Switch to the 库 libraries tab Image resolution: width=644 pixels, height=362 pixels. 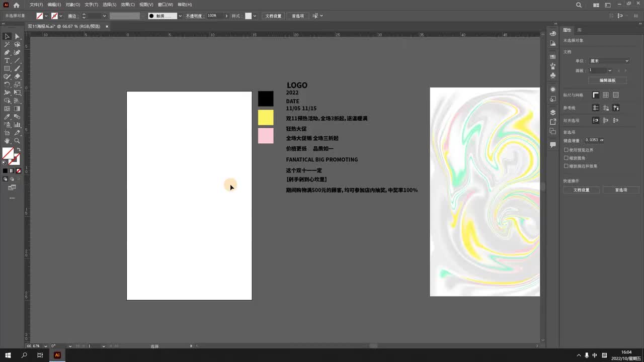580,30
